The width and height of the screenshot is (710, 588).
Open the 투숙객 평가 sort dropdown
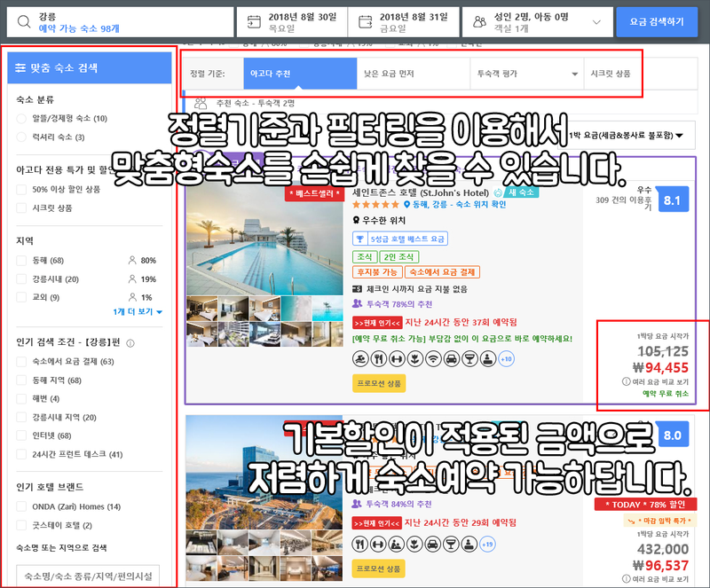pyautogui.click(x=527, y=74)
